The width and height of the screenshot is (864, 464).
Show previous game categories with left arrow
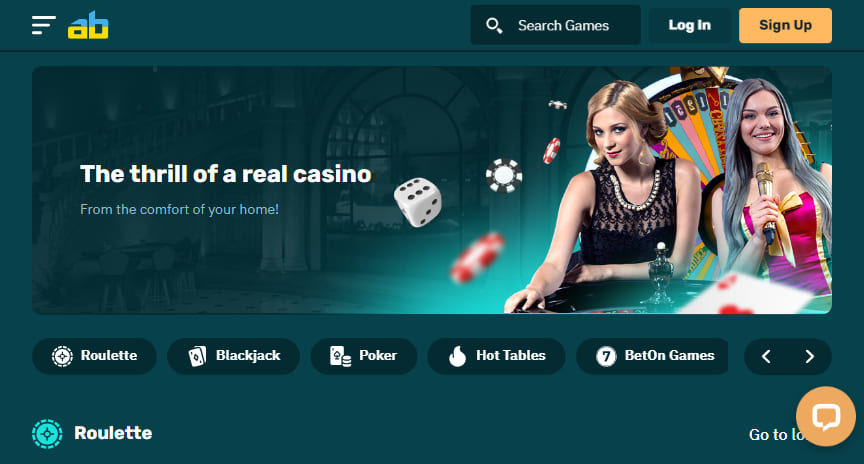click(766, 357)
